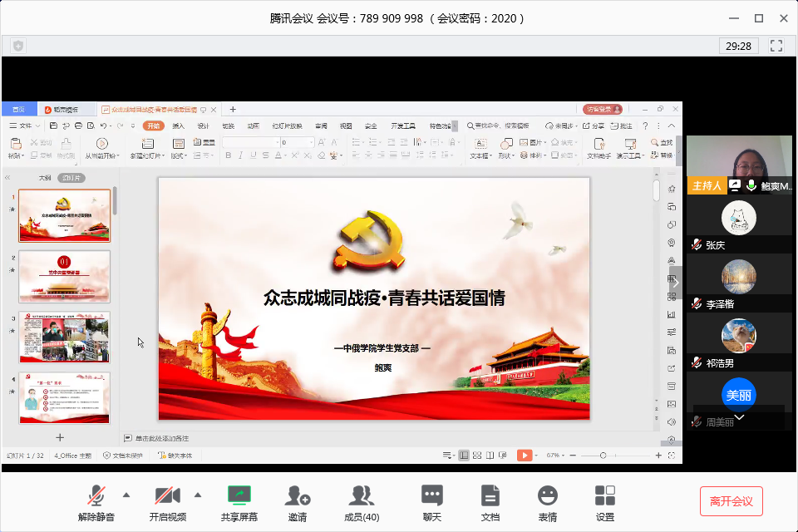Select the 动画 ribbon tab
798x532 pixels.
tap(253, 126)
